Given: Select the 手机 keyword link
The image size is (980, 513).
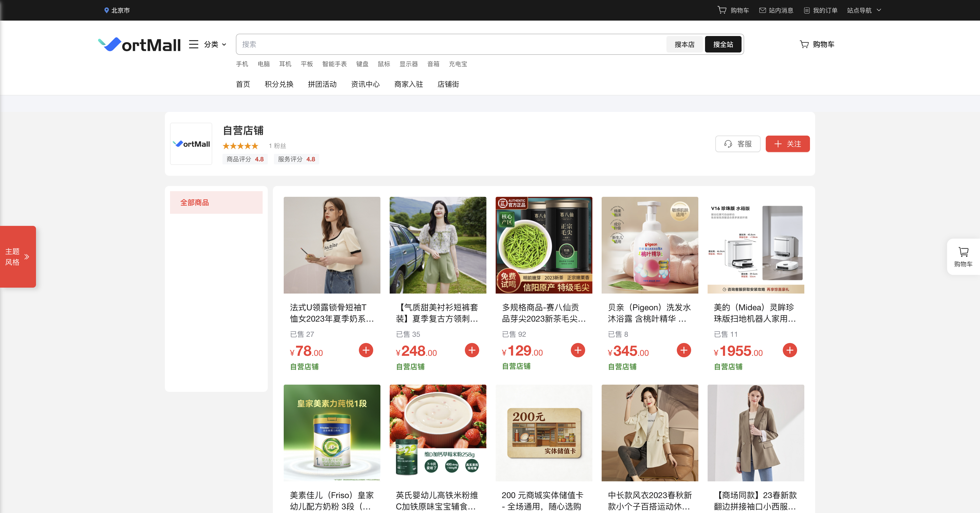Looking at the screenshot, I should (242, 64).
